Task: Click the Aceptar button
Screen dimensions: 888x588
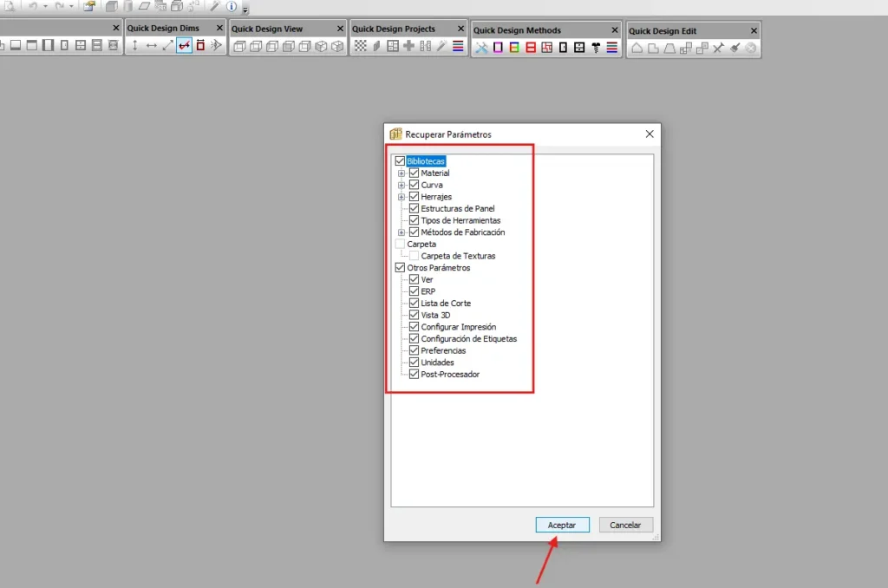Action: 562,526
